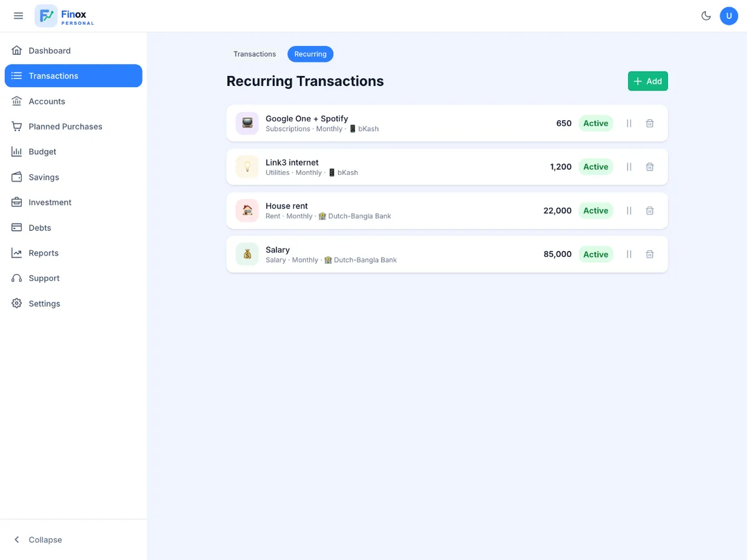Open the Debts section
The width and height of the screenshot is (747, 560).
[x=73, y=228]
